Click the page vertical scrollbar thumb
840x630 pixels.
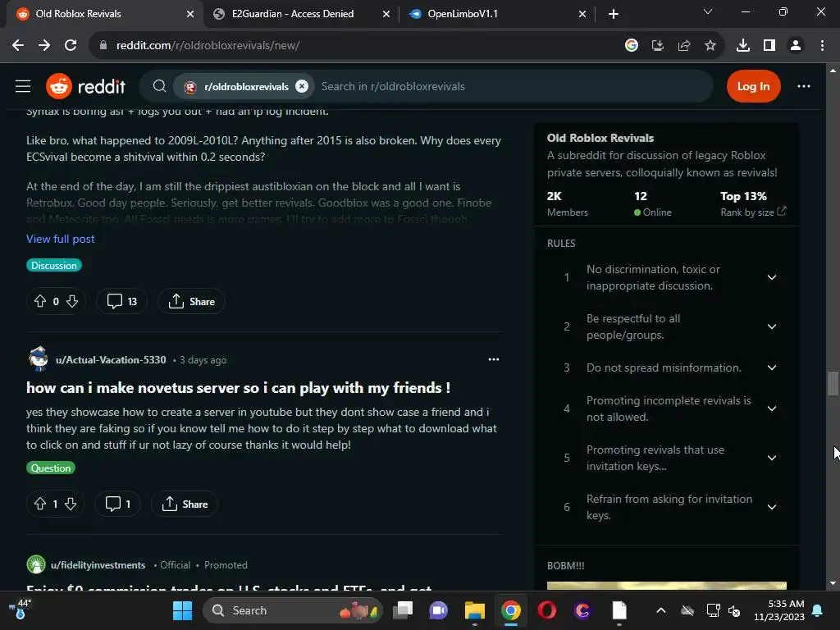tap(833, 384)
